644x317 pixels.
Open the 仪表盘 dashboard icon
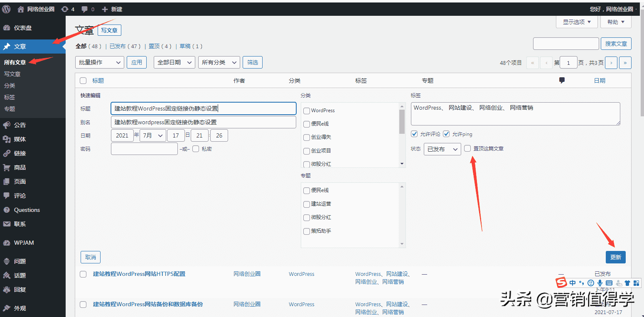[7, 28]
